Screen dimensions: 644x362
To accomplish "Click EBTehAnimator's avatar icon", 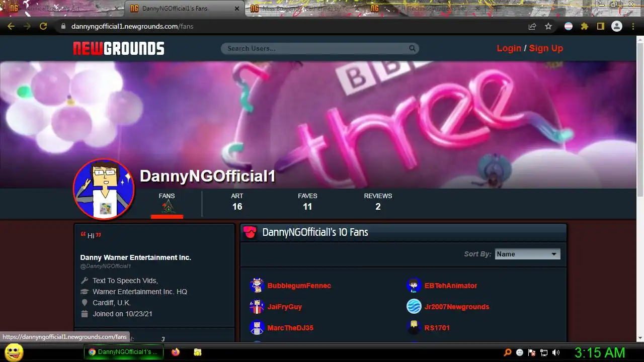I will pyautogui.click(x=414, y=286).
